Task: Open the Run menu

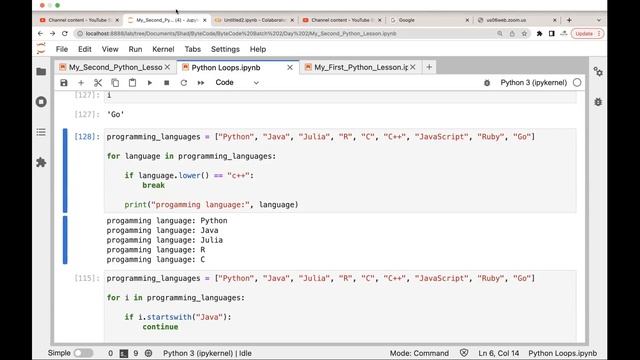Action: (135, 49)
